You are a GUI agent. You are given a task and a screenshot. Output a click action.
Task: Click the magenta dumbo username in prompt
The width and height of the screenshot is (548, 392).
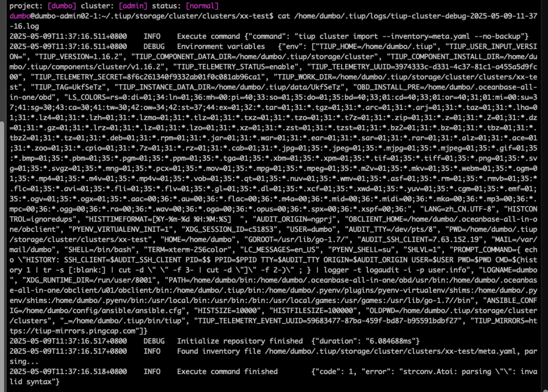pos(20,16)
